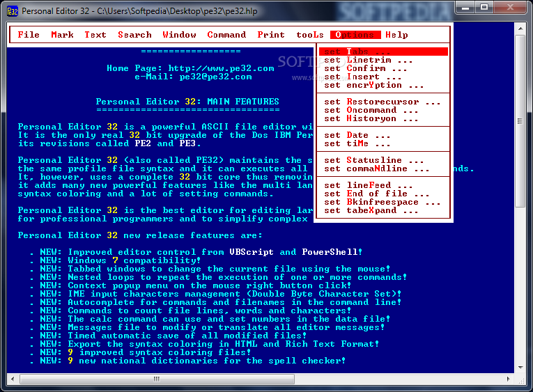Image resolution: width=533 pixels, height=392 pixels.
Task: Click vertical scrollbar up arrow
Action: point(520,29)
